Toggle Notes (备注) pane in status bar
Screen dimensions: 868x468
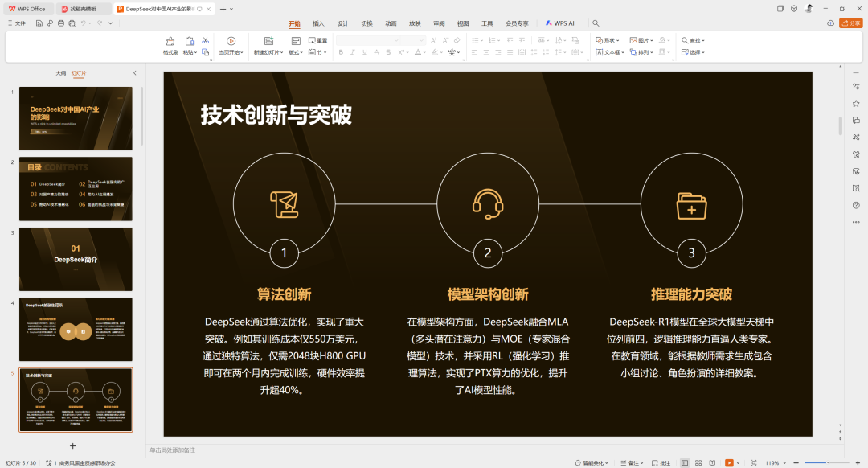pos(632,463)
